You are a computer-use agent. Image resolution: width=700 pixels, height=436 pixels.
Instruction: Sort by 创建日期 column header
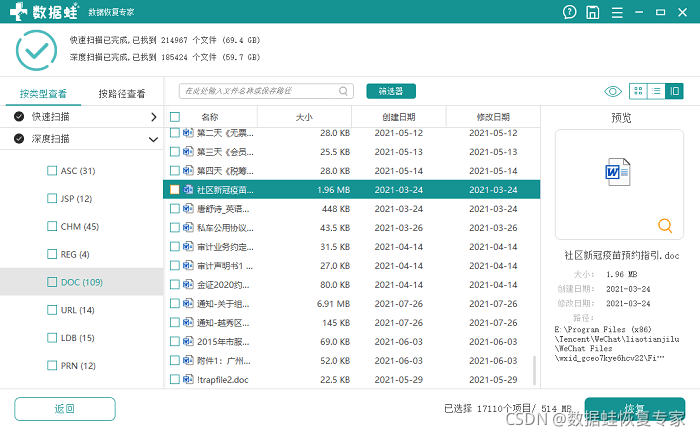click(x=399, y=117)
